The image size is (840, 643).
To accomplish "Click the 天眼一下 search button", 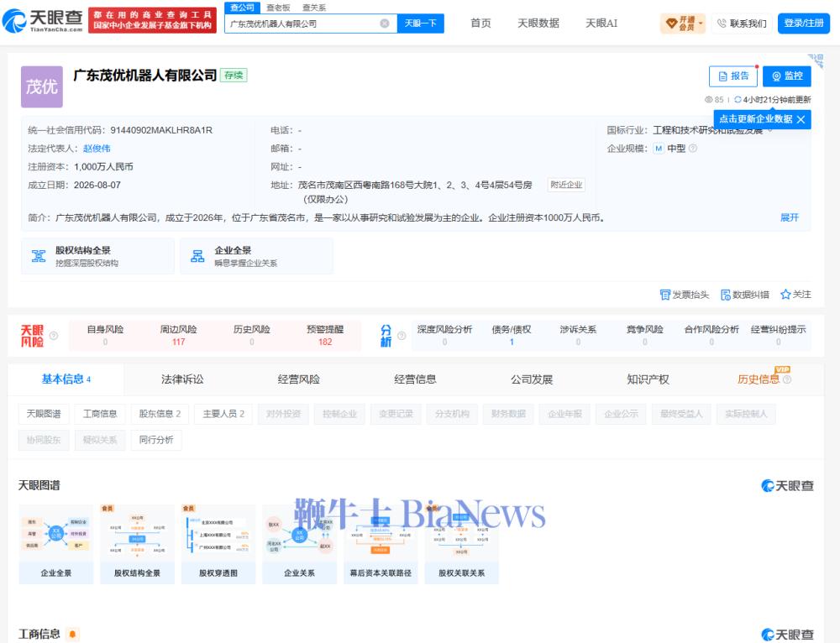I will pos(421,24).
